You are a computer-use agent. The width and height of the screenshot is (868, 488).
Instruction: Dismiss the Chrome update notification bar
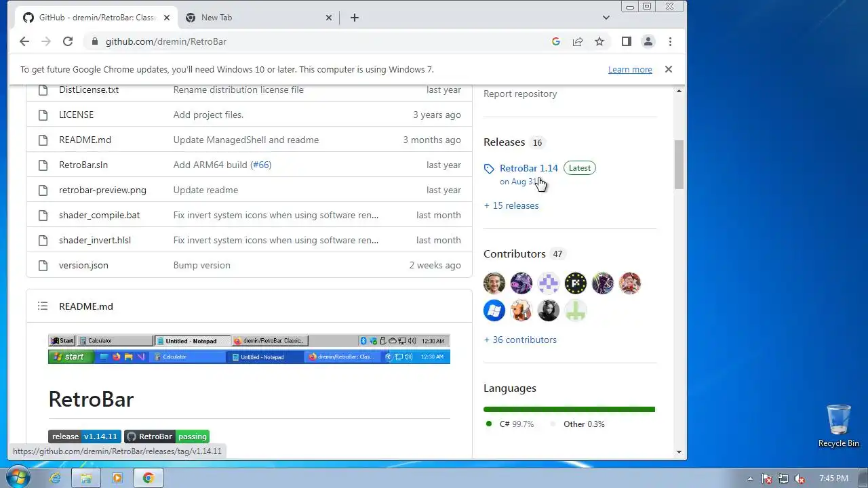pos(669,69)
